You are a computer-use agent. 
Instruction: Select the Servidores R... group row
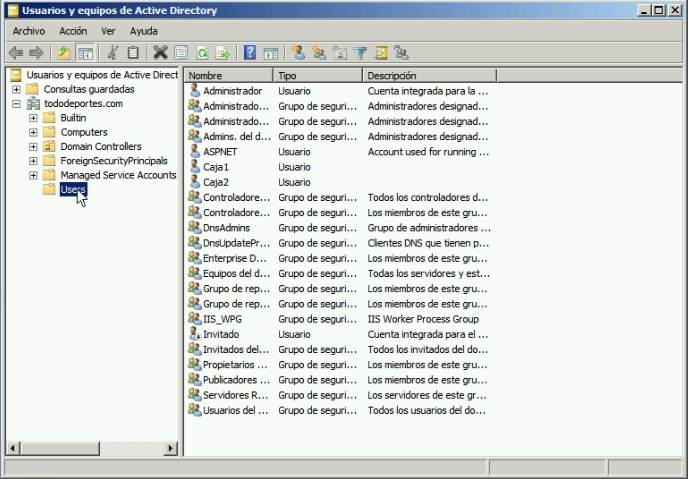click(x=339, y=395)
